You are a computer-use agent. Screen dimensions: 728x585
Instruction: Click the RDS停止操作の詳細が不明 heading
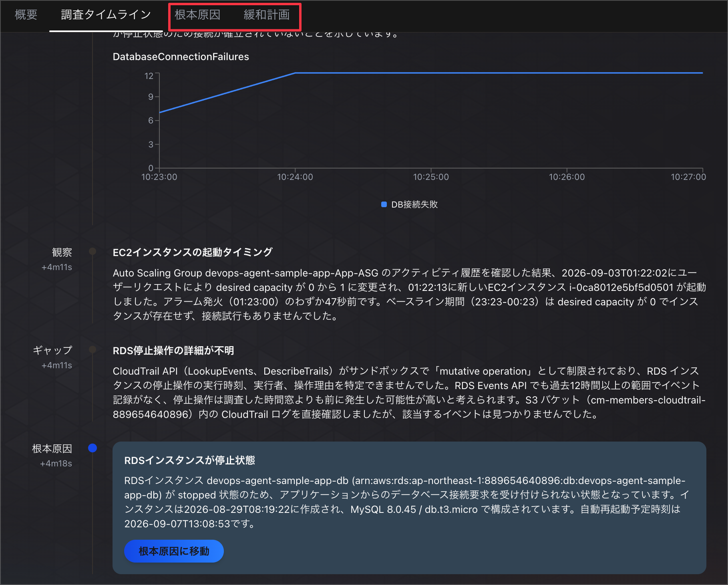click(173, 351)
